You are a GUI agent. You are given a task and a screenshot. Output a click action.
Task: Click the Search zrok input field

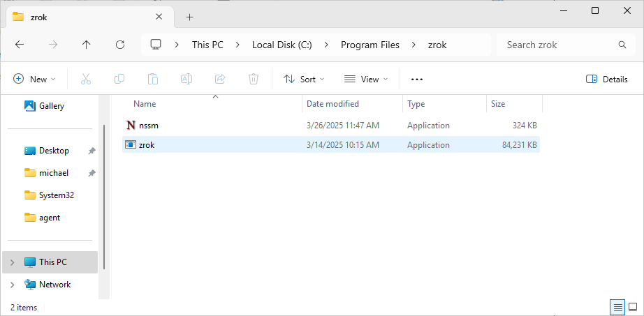(x=559, y=45)
